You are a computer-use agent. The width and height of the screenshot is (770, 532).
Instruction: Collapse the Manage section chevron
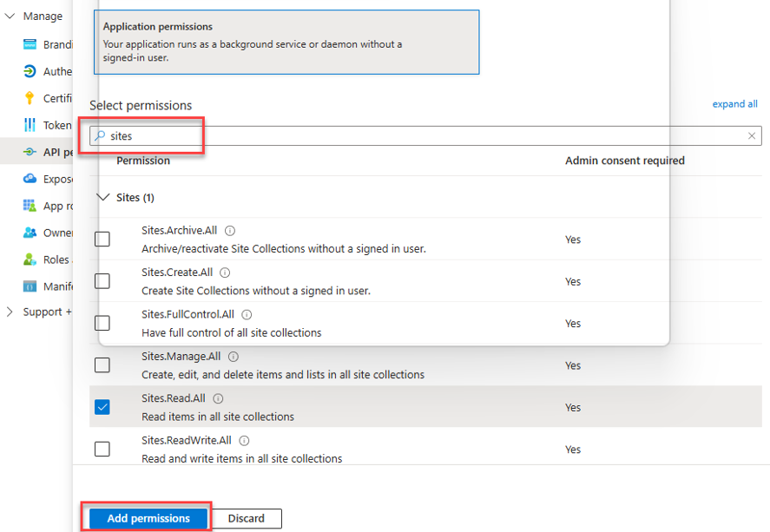10,16
